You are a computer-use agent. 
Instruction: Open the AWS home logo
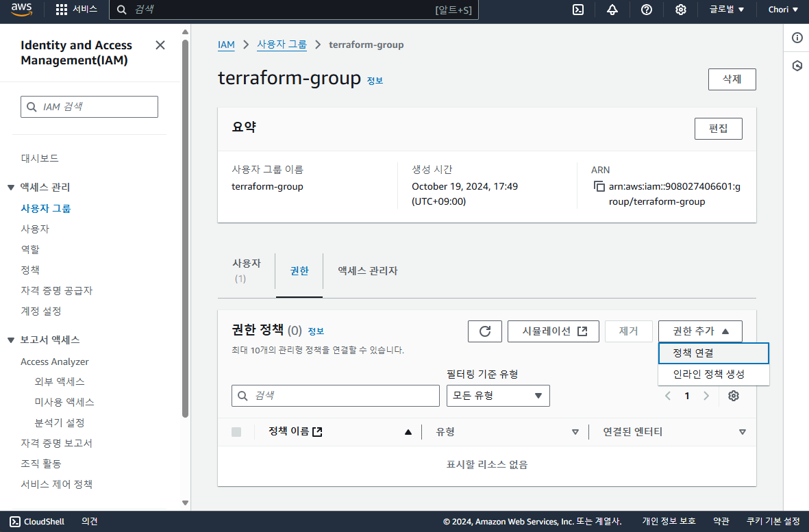pyautogui.click(x=22, y=10)
